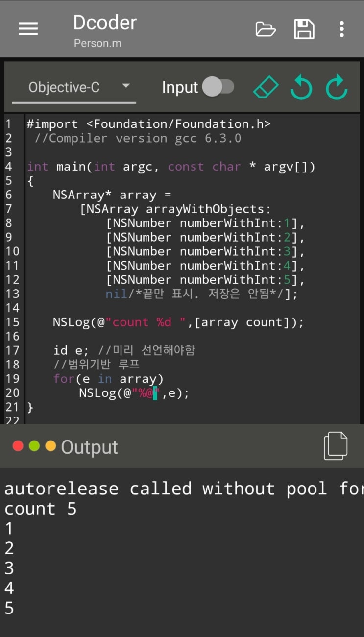This screenshot has height=637, width=364.
Task: Click the 'for(e in array)' loop line
Action: point(108,379)
